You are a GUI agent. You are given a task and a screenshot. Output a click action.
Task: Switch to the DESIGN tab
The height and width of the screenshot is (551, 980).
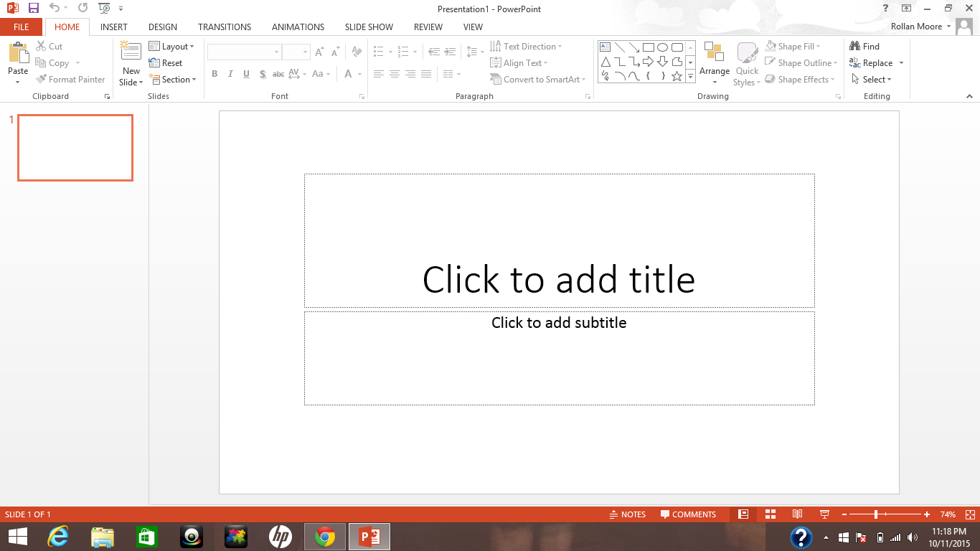coord(163,27)
